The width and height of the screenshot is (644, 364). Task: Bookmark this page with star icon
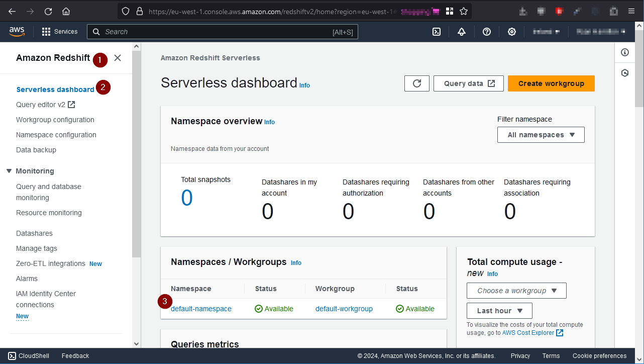464,11
